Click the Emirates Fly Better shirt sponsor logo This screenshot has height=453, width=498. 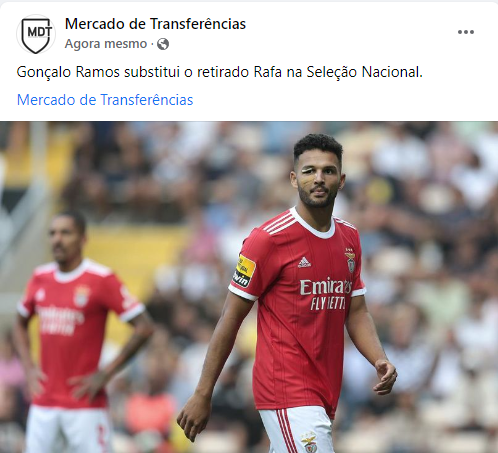pyautogui.click(x=325, y=294)
